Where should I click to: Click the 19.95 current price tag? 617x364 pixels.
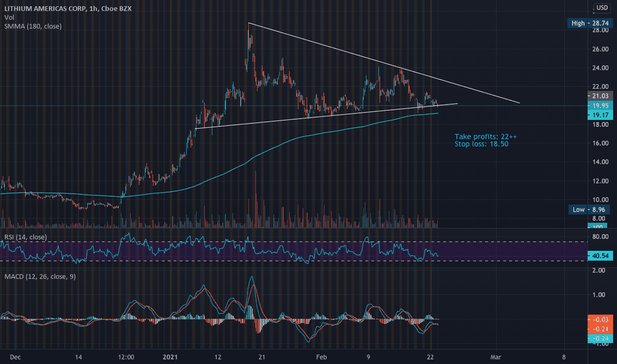(x=600, y=105)
